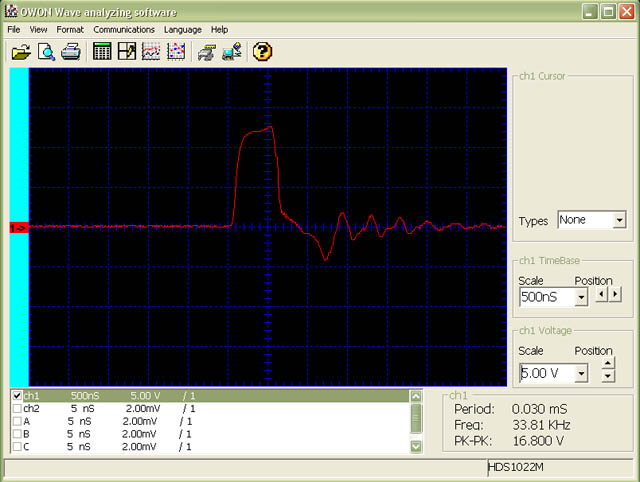Open the File menu
Image resolution: width=640 pixels, height=482 pixels.
[13, 30]
